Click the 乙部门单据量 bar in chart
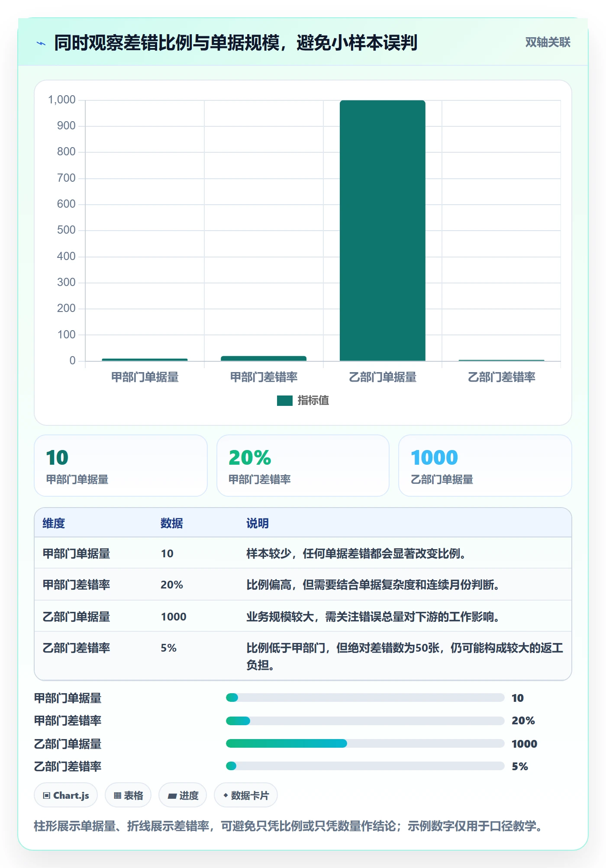 point(382,231)
